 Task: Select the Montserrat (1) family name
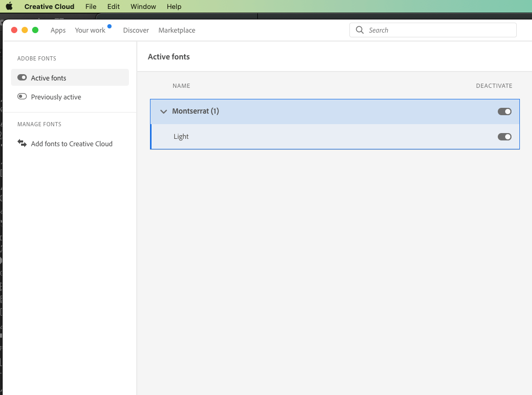click(x=195, y=111)
